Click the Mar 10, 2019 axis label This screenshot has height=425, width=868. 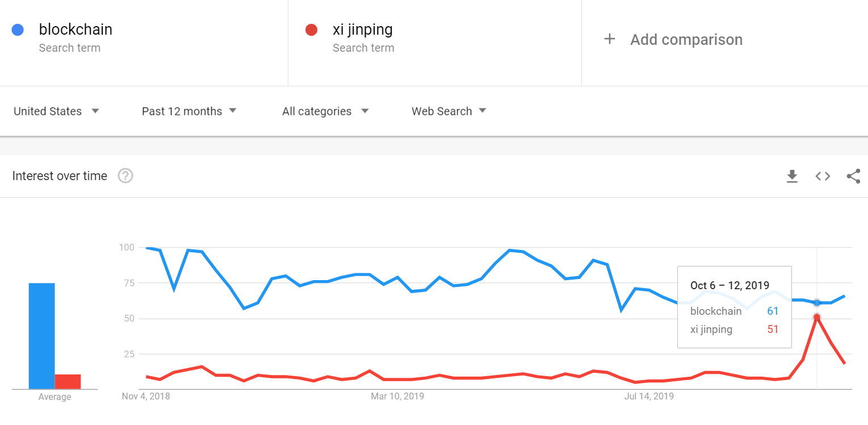pyautogui.click(x=397, y=396)
